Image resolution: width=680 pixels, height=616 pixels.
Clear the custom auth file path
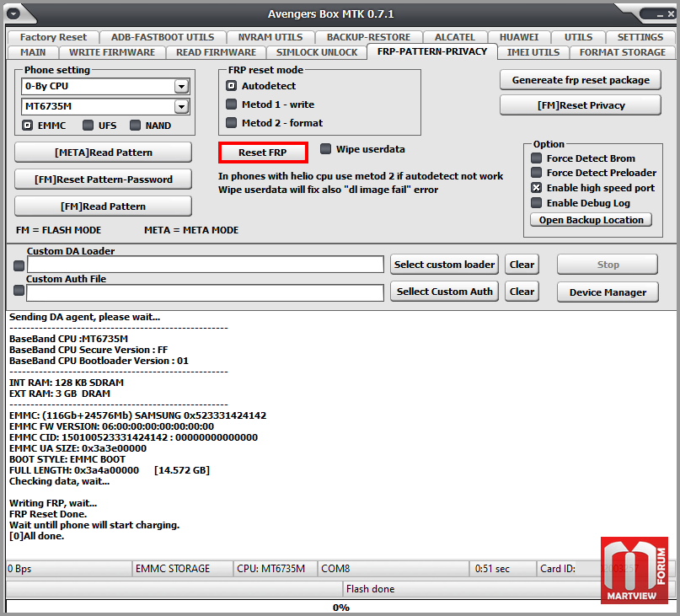pyautogui.click(x=522, y=292)
